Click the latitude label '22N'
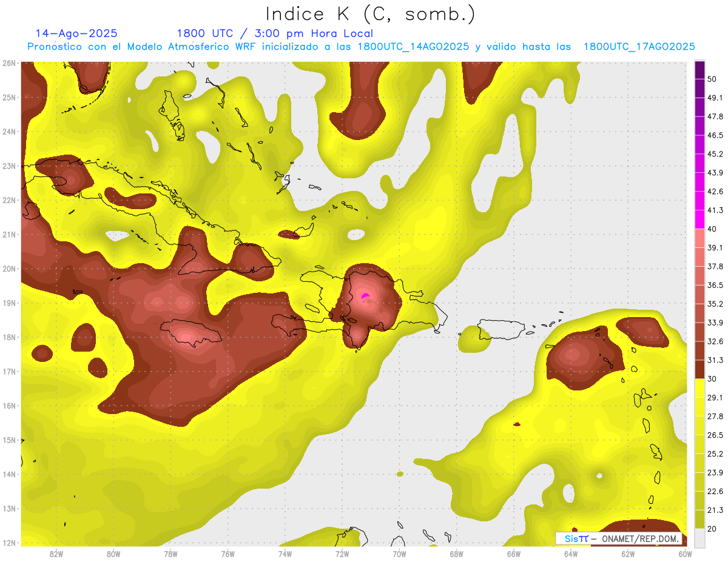The height and width of the screenshot is (562, 728). [x=9, y=200]
